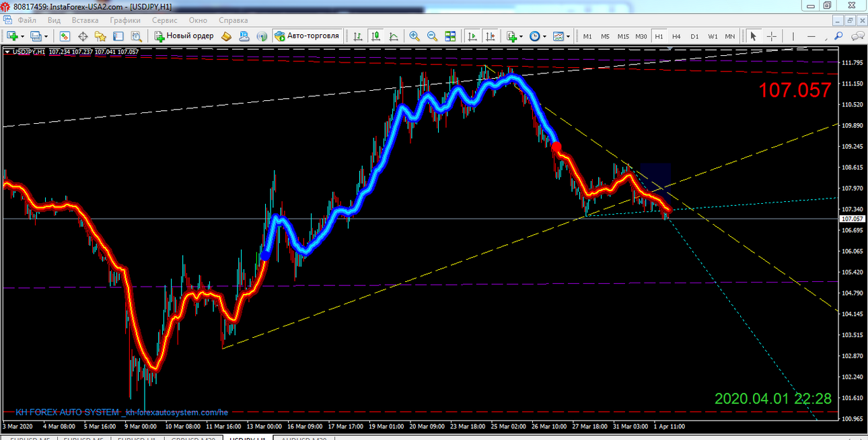Tile chart windows with the grid icon
The width and height of the screenshot is (868, 440).
pos(450,36)
